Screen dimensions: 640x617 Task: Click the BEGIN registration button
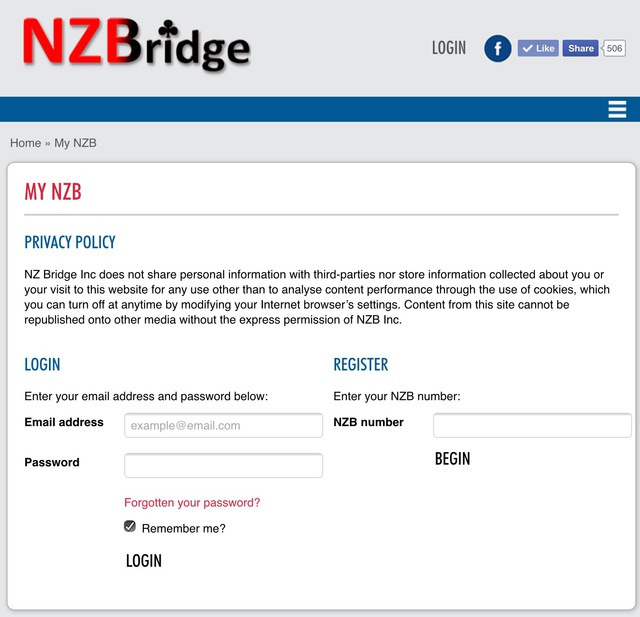point(452,459)
